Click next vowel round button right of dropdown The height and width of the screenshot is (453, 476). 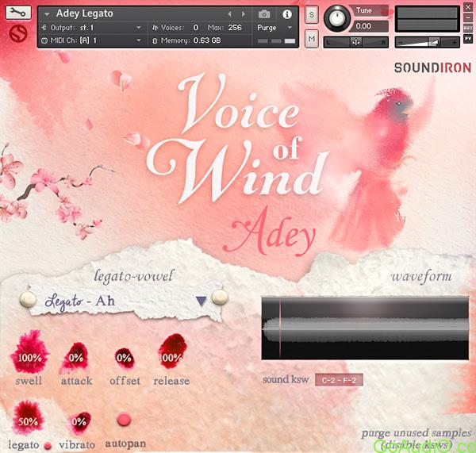(220, 298)
